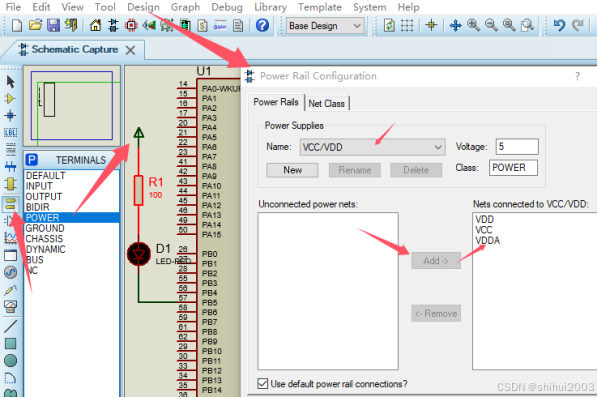Image resolution: width=598 pixels, height=398 pixels.
Task: Open the PCB Layout chip icon
Action: (x=131, y=26)
